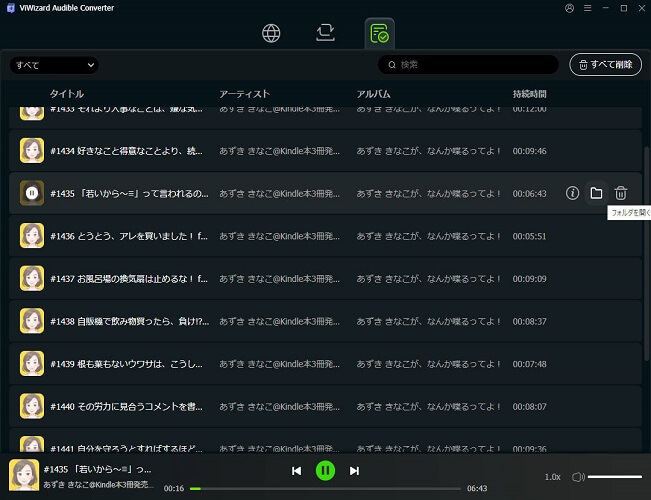Click thumbnail of track #1437
651x500 pixels.
tap(32, 278)
